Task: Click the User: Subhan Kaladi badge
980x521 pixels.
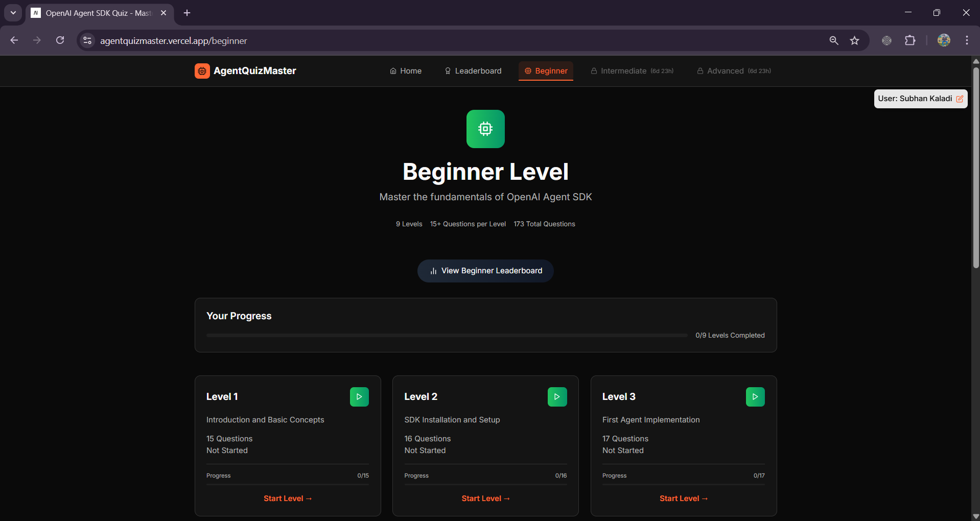Action: 921,99
